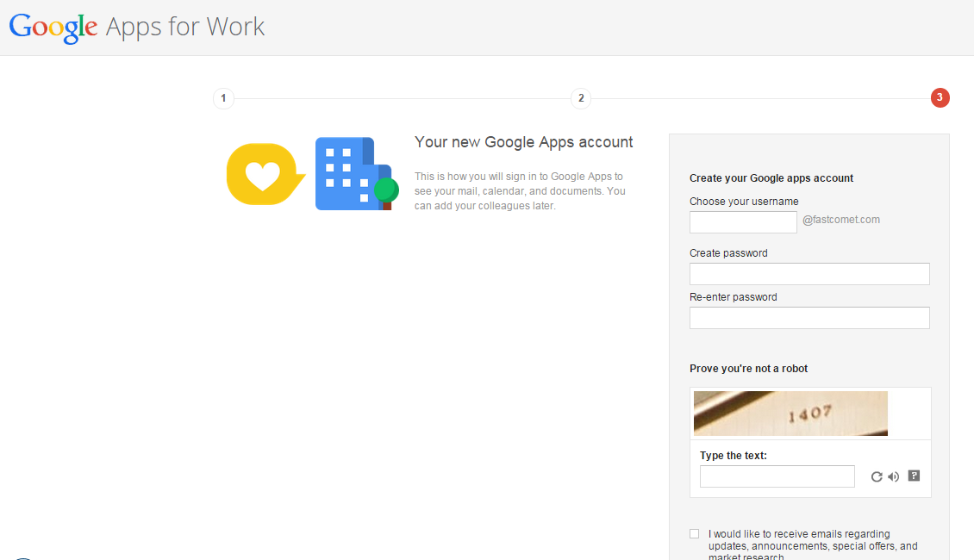The height and width of the screenshot is (560, 974).
Task: Click the Prove you're not a robot label
Action: [x=748, y=368]
